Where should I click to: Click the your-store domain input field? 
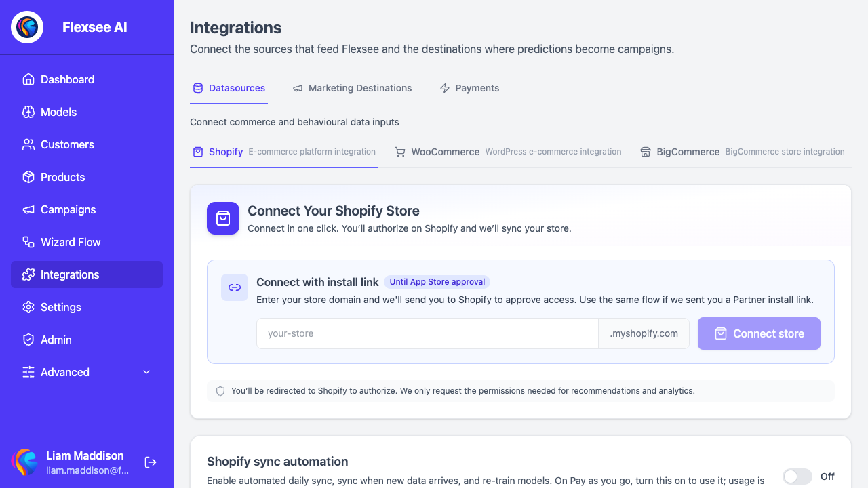tap(427, 333)
